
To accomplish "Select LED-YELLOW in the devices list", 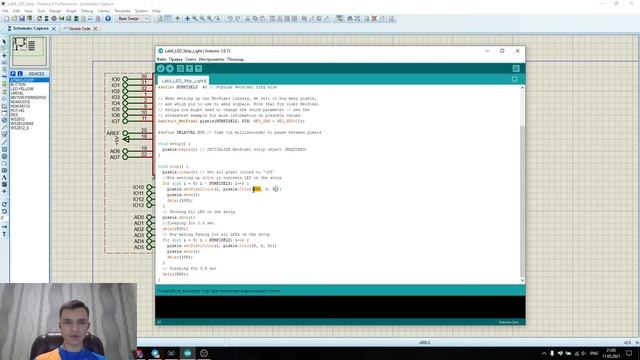I will coord(22,89).
